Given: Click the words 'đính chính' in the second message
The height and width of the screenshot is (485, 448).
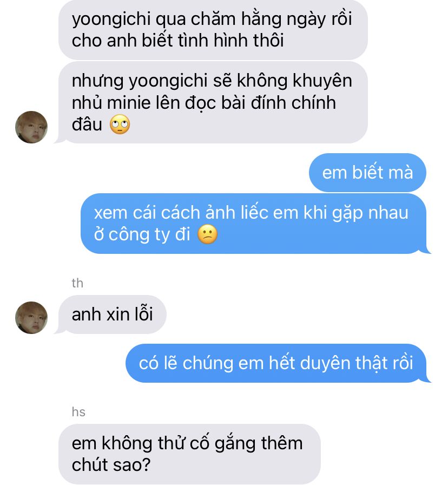Looking at the screenshot, I should (293, 103).
